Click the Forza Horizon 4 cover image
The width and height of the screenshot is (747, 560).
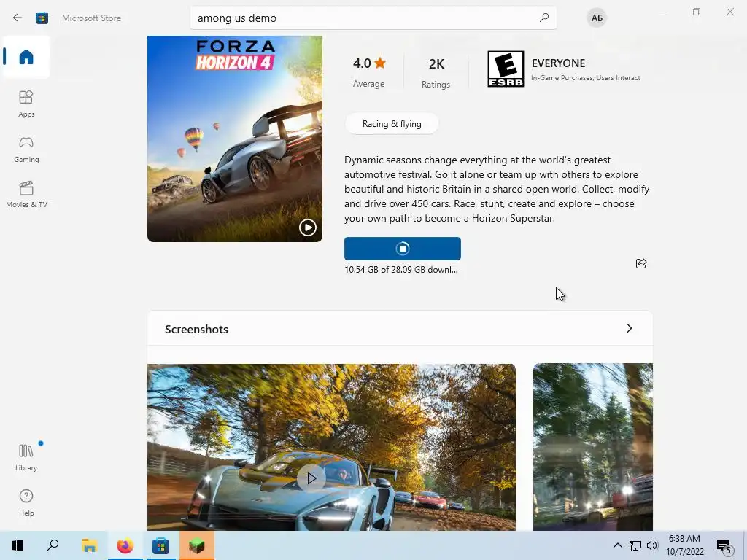(235, 139)
